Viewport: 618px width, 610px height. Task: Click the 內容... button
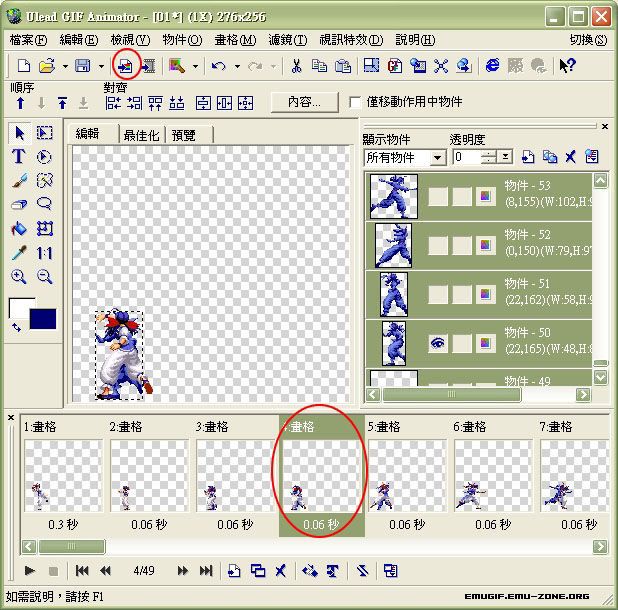click(304, 102)
